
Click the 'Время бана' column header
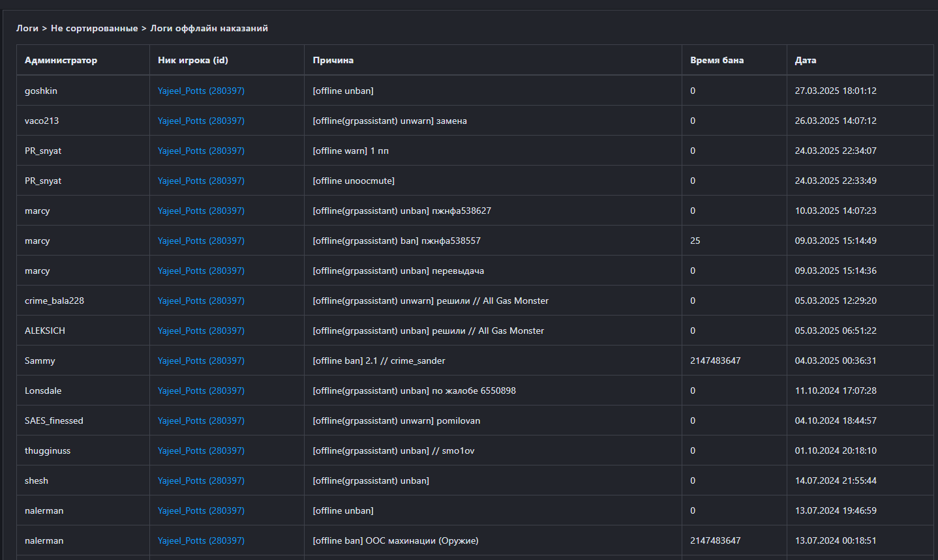716,60
